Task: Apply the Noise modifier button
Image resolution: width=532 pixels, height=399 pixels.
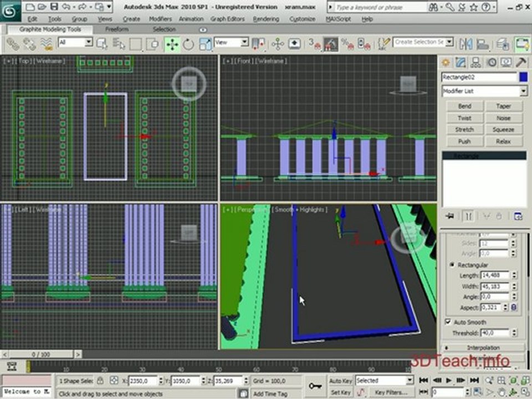Action: click(504, 118)
